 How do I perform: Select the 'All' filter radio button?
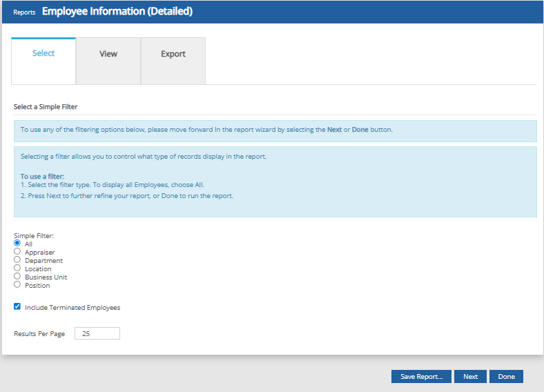point(17,244)
